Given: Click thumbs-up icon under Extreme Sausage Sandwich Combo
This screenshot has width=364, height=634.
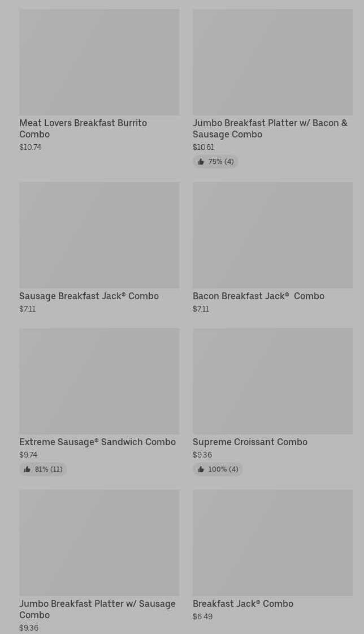Looking at the screenshot, I should pos(27,469).
